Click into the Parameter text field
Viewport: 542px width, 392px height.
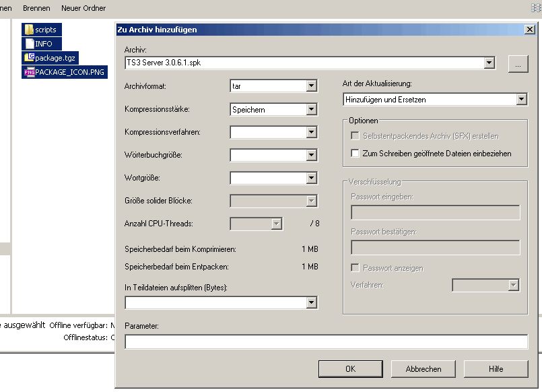click(326, 342)
